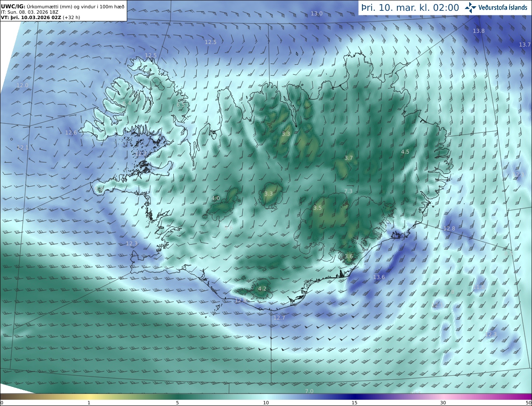This screenshot has width=532, height=406.
Task: Click the '7.3' value on the map
Action: [348, 191]
